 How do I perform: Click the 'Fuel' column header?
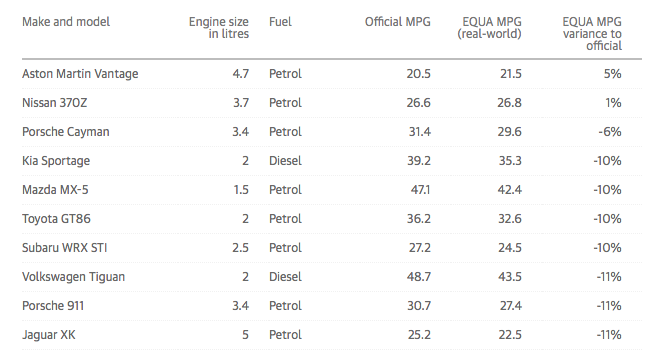pyautogui.click(x=280, y=22)
